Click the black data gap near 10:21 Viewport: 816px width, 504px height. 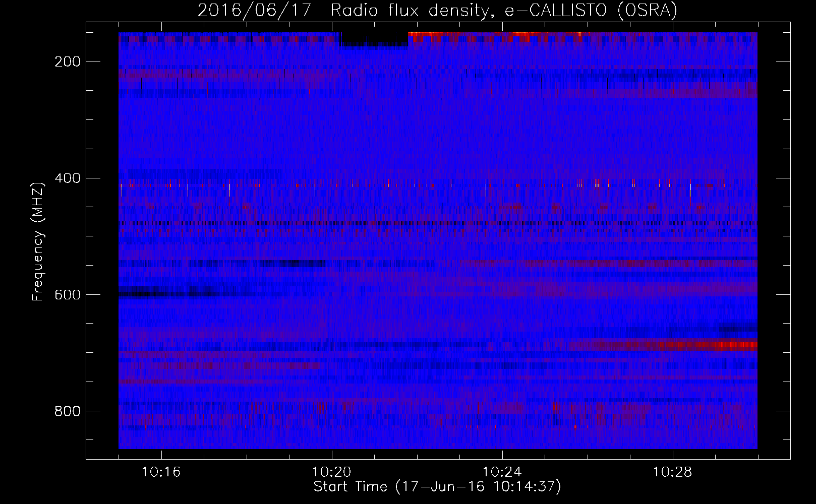pyautogui.click(x=374, y=39)
